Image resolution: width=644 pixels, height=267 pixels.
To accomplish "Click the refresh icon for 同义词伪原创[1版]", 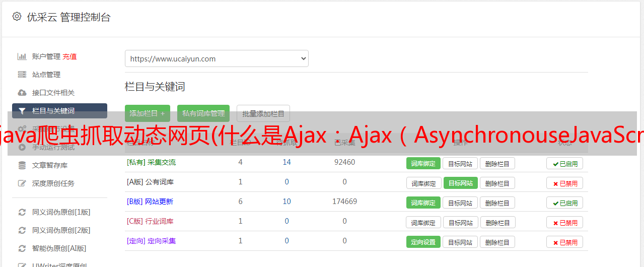I will pyautogui.click(x=22, y=212).
